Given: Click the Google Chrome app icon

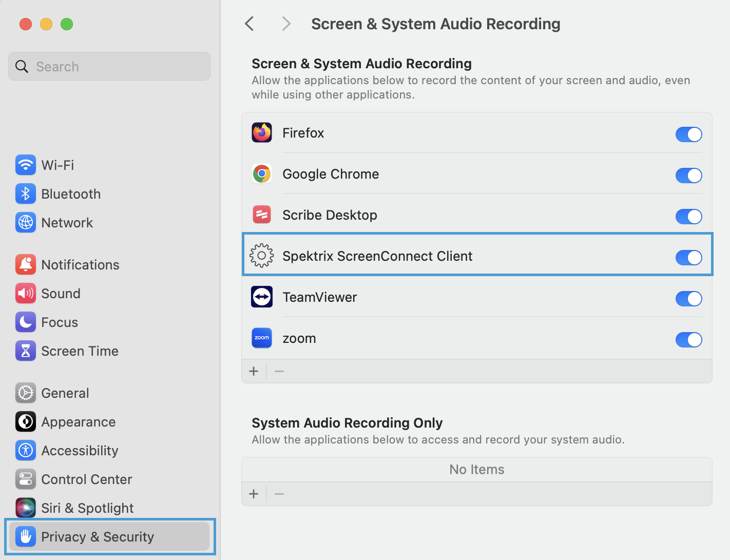Looking at the screenshot, I should tap(262, 174).
